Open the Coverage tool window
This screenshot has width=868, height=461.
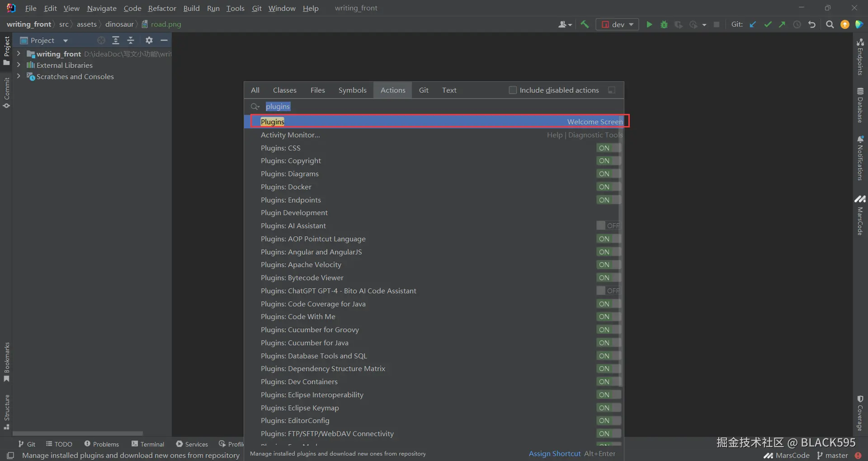coord(860,413)
